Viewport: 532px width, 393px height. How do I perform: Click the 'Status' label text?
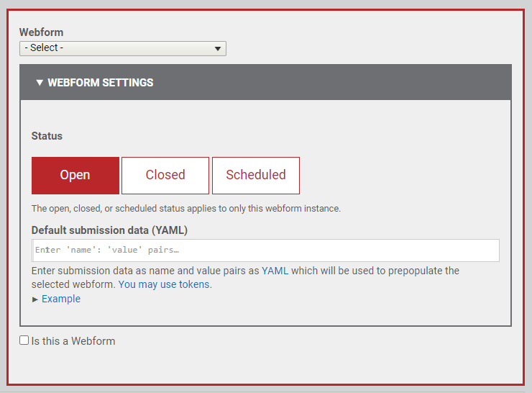coord(47,136)
